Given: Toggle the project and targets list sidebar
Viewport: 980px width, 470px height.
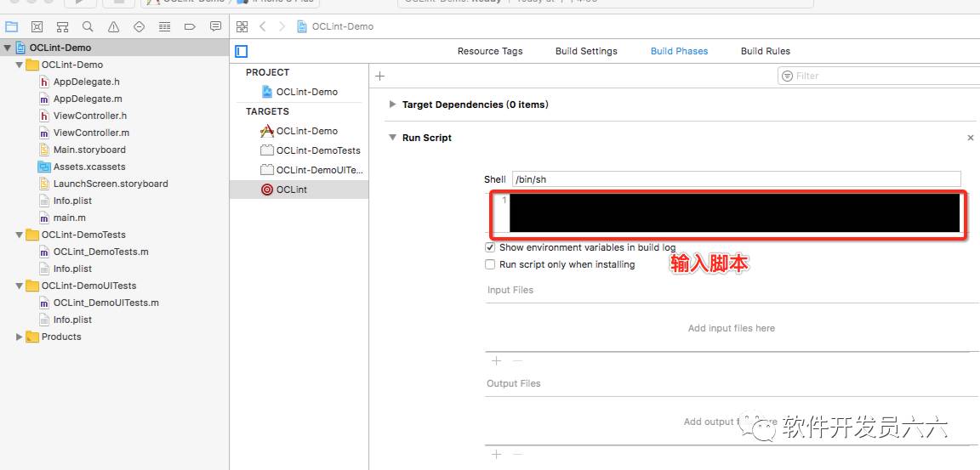Looking at the screenshot, I should point(242,51).
